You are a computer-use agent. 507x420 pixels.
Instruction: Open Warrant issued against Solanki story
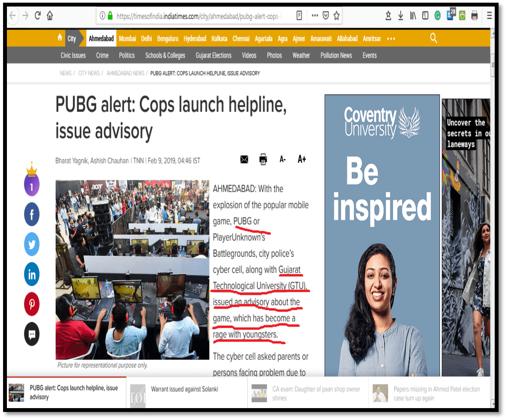point(184,389)
